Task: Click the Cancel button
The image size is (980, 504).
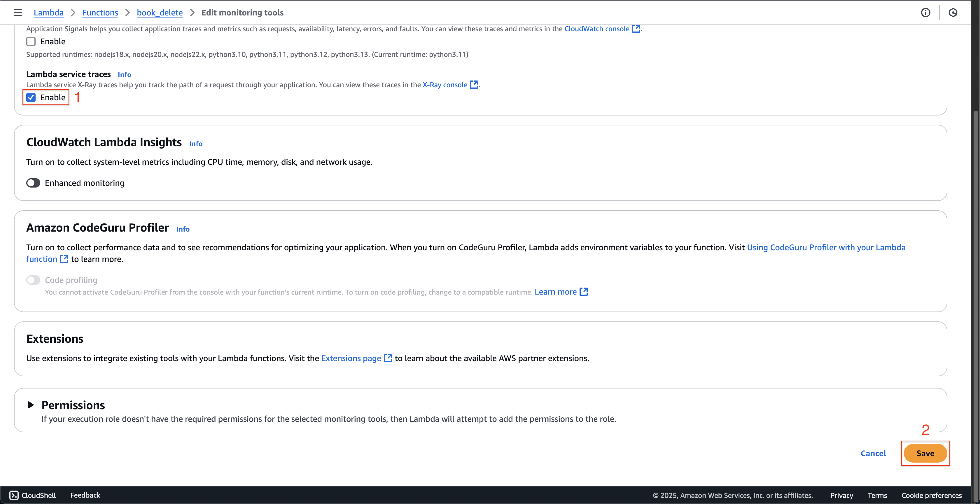Action: pyautogui.click(x=873, y=453)
